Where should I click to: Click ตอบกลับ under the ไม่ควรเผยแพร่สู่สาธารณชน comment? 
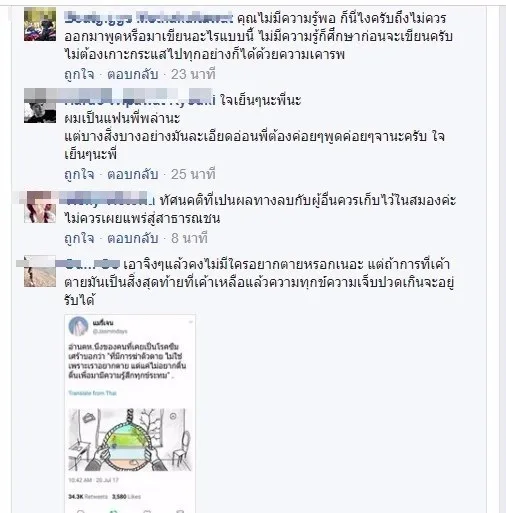(x=132, y=238)
